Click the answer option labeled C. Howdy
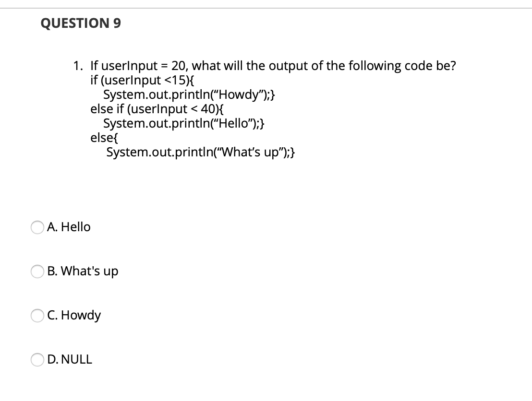Screen dimensions: 532x401 click(x=74, y=315)
